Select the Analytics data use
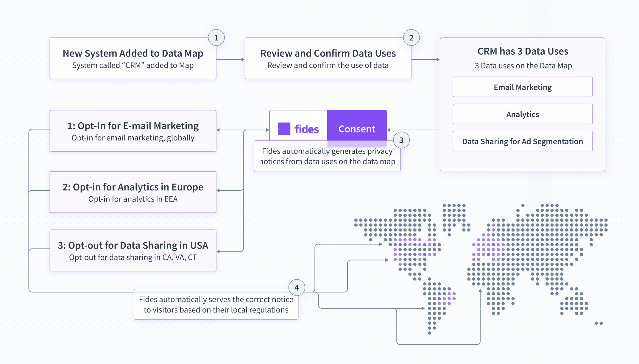The height and width of the screenshot is (364, 639). (x=523, y=114)
